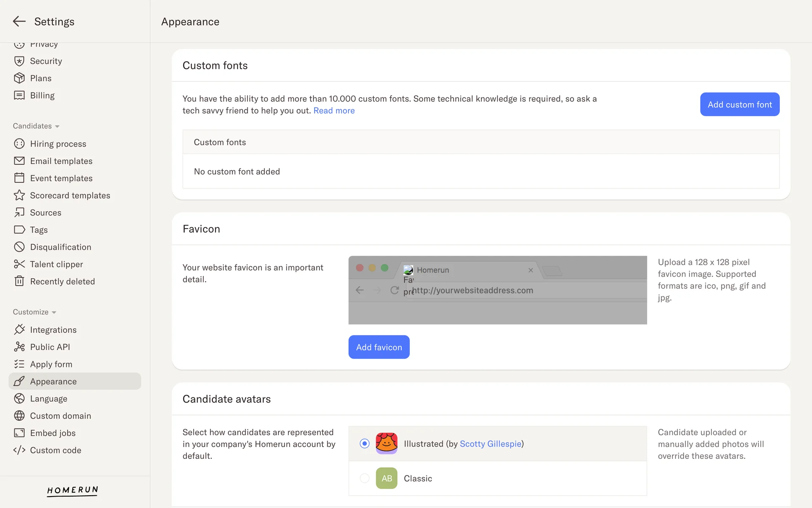Click the Scorecard templates star icon
The width and height of the screenshot is (812, 508).
click(x=19, y=195)
